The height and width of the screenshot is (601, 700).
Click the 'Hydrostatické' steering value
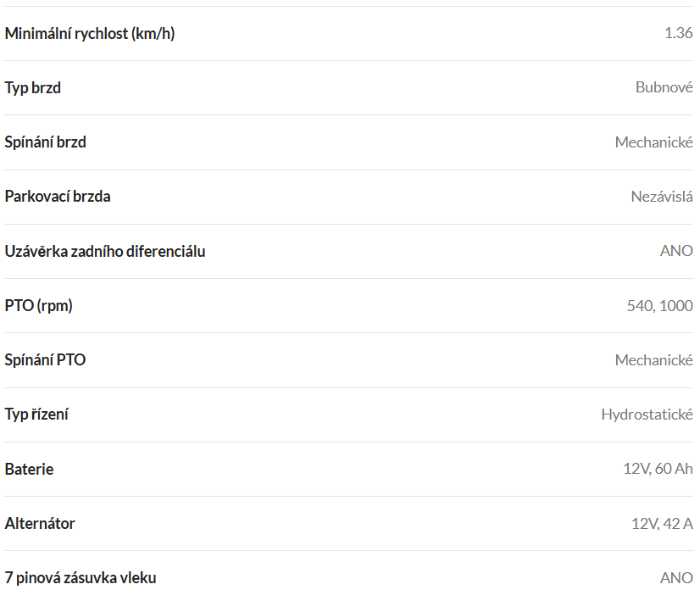(647, 415)
